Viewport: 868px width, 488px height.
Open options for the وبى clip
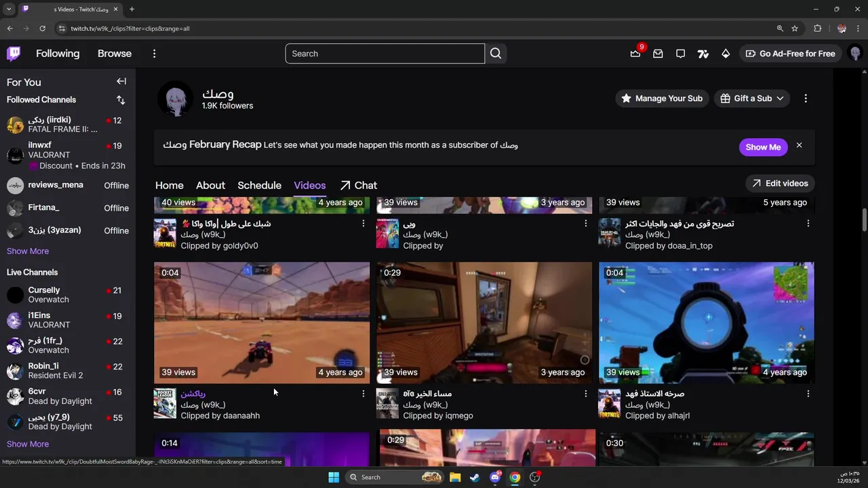click(x=586, y=224)
